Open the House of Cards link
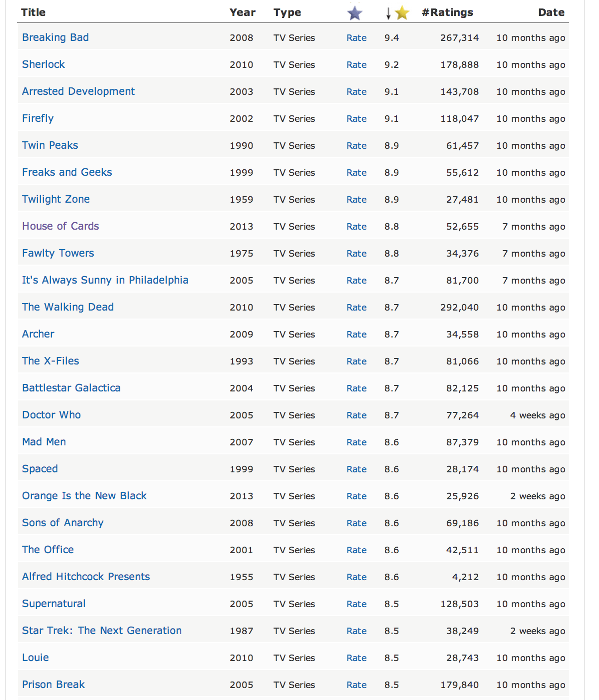This screenshot has height=700, width=599. 60,226
